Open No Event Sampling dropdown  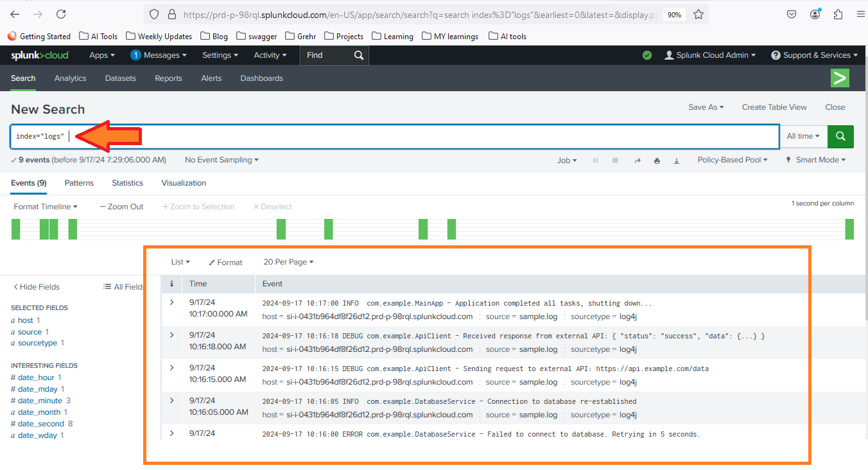tap(221, 160)
